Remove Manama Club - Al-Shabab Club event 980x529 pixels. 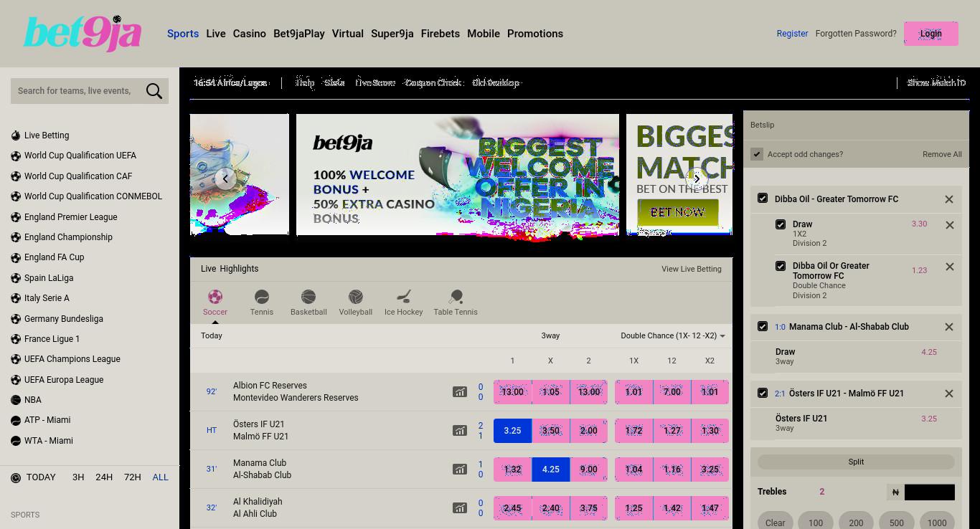click(x=949, y=327)
